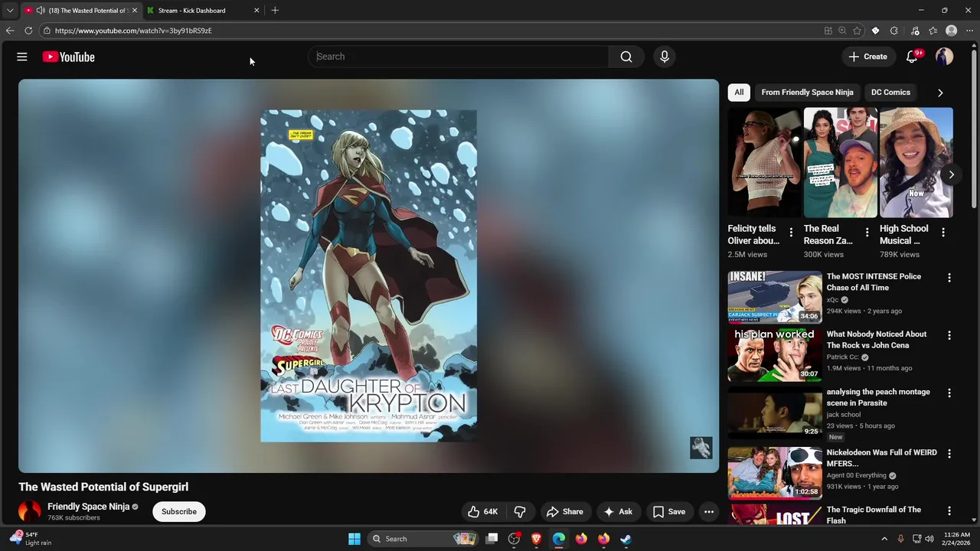Viewport: 980px width, 551px height.
Task: Click the search magnifier button
Action: pyautogui.click(x=626, y=57)
